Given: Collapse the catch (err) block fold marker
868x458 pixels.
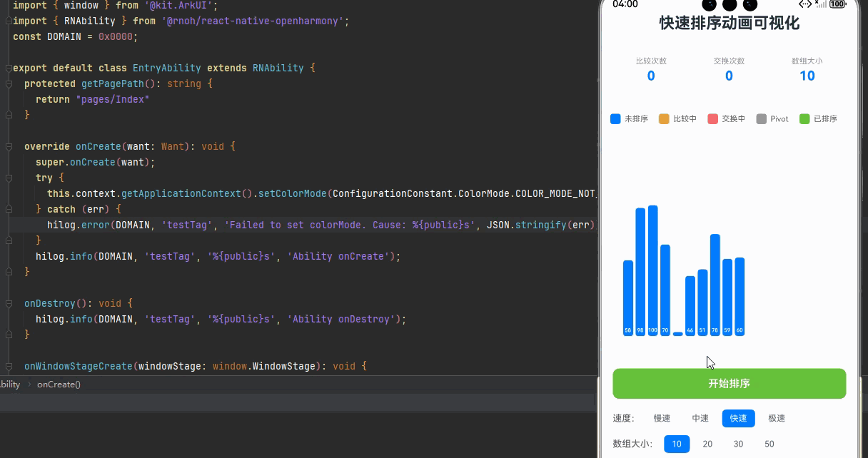Looking at the screenshot, I should [x=9, y=209].
